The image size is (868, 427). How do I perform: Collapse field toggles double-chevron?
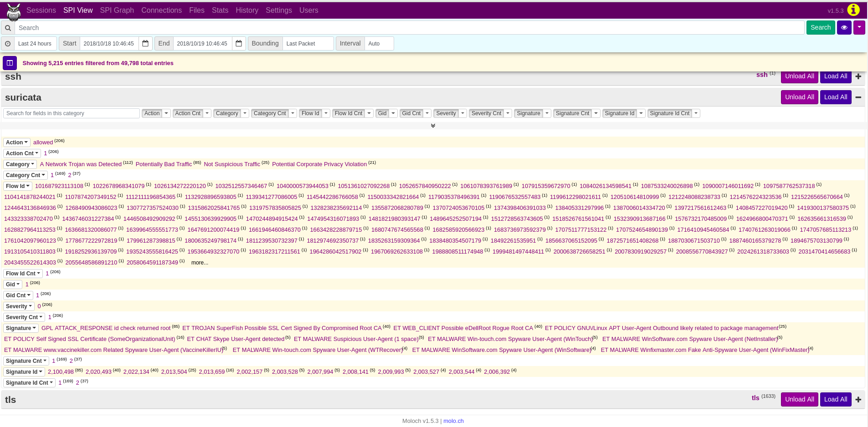pyautogui.click(x=433, y=126)
